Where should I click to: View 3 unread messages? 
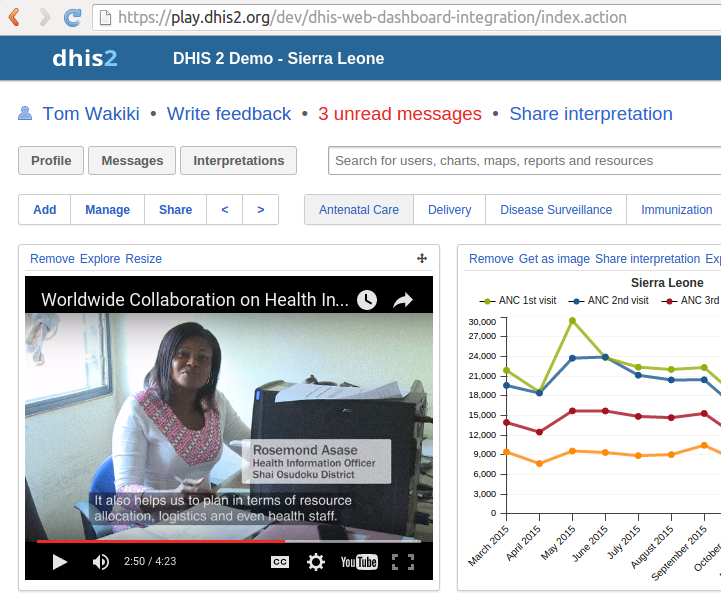tap(400, 114)
